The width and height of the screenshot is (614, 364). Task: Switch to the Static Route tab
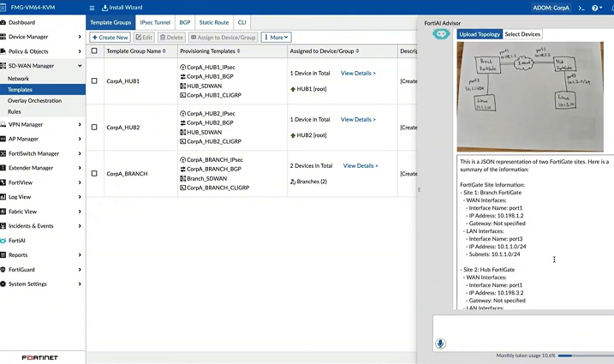pos(214,22)
